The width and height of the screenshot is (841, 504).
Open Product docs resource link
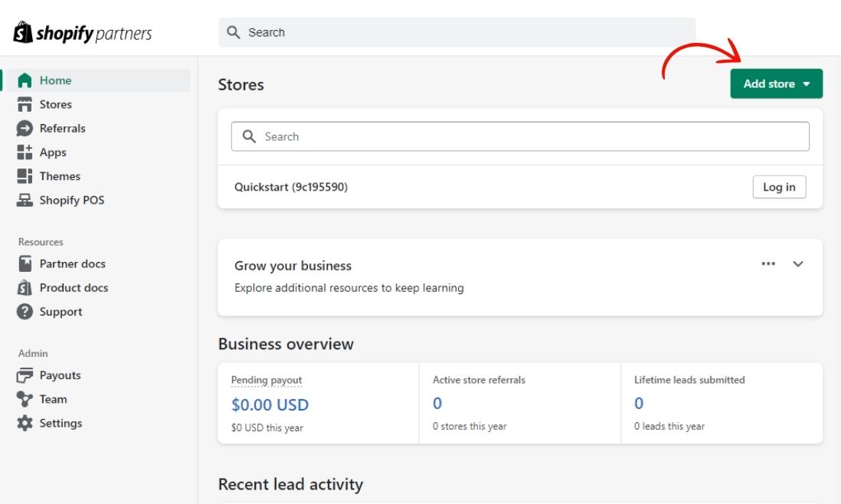(x=74, y=288)
